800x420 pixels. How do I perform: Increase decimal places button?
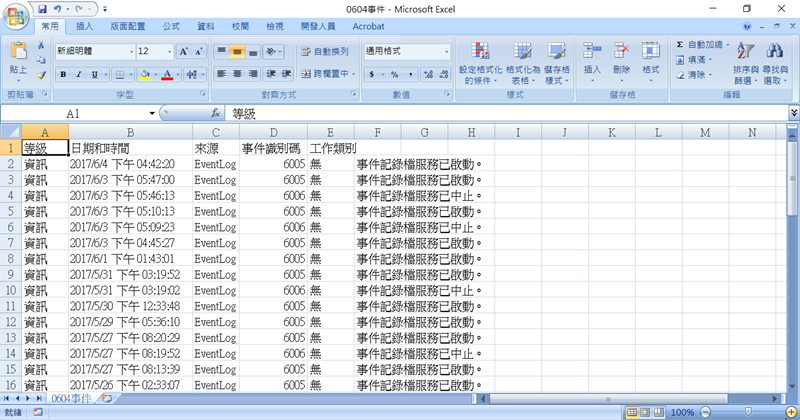tap(429, 75)
